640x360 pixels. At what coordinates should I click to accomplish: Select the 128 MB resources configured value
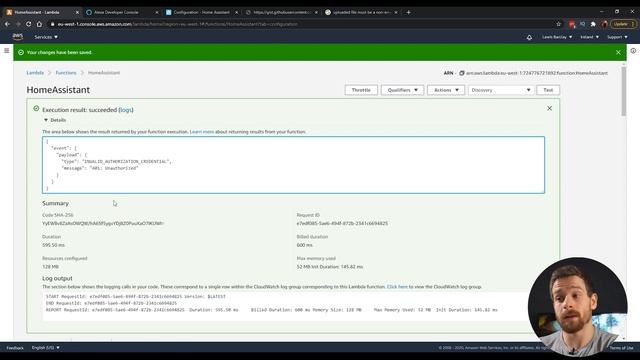(x=51, y=267)
